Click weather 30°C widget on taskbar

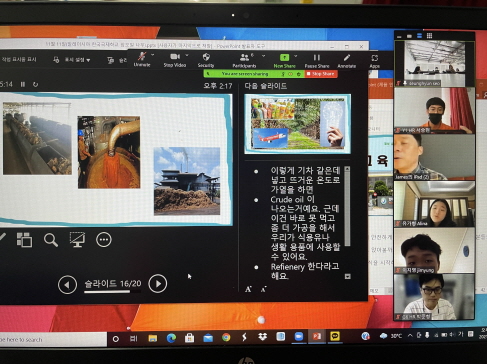[x=391, y=336]
